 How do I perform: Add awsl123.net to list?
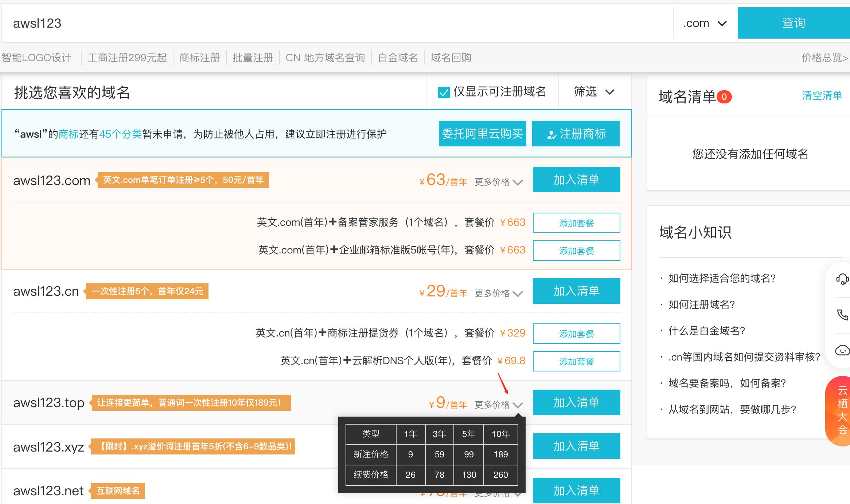click(577, 491)
